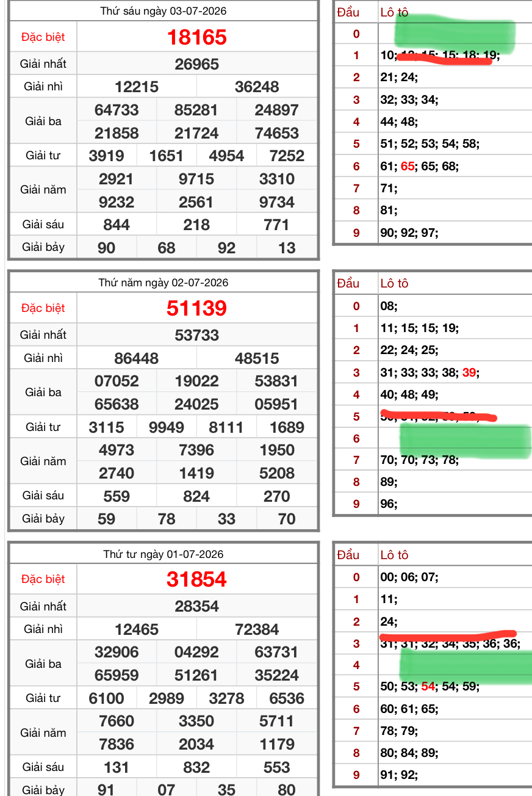The width and height of the screenshot is (532, 796).
Task: Click the Giải nhì number 12465
Action: click(x=137, y=629)
